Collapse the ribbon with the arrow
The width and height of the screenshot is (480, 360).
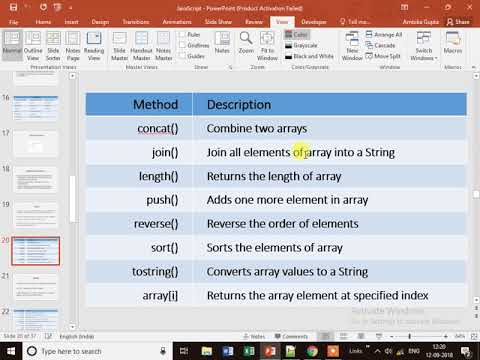tap(474, 67)
